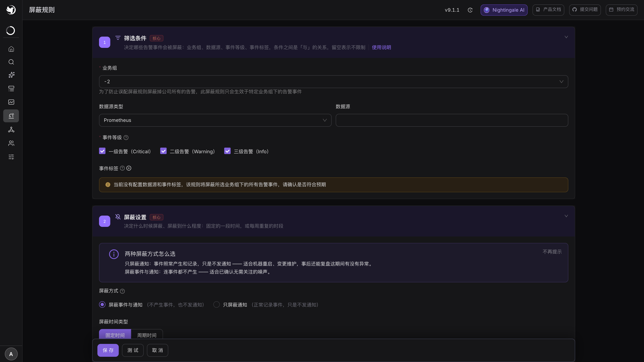Uncheck 二级告警 (Warning) checkbox
The image size is (644, 362).
163,151
